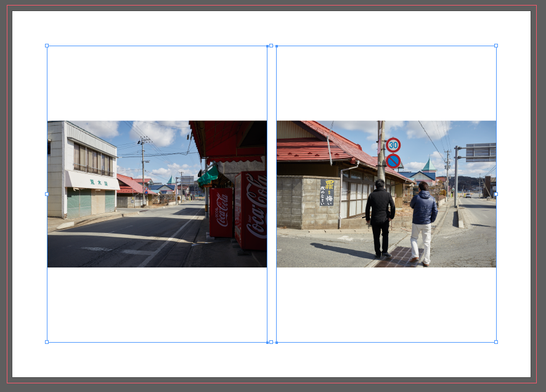Viewport: 546px width, 392px height.
Task: Click the top-left corner selection handle
Action: point(47,46)
